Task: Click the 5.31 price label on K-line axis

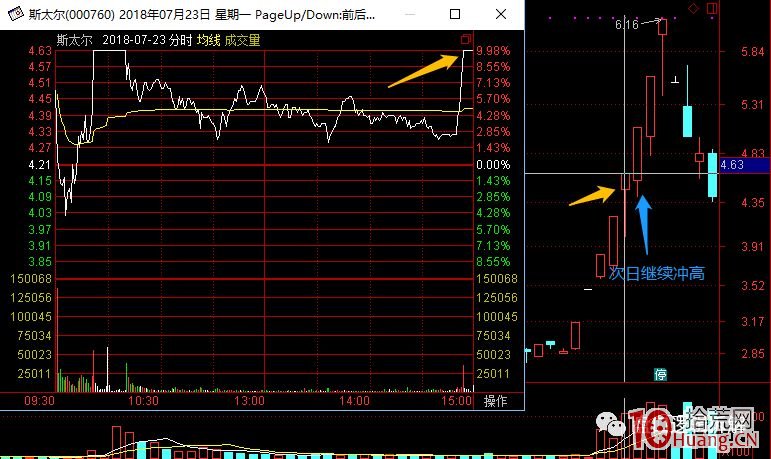Action: (x=752, y=105)
